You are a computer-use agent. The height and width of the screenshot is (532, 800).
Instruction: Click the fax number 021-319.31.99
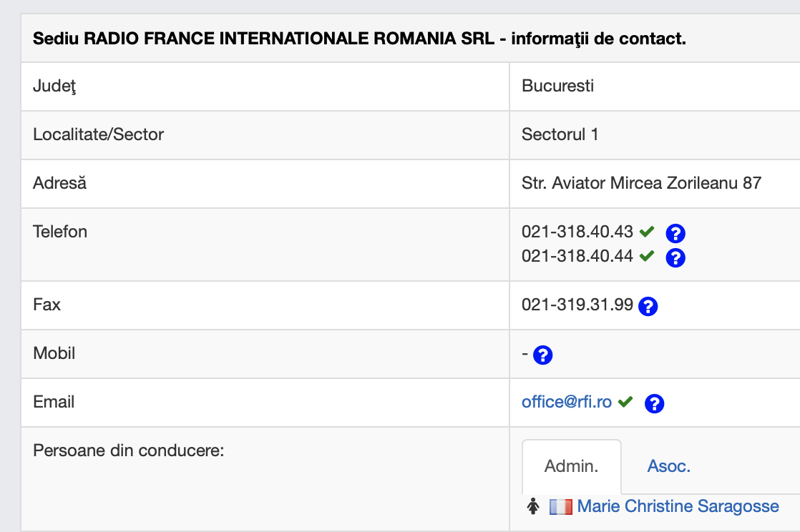[x=577, y=305]
